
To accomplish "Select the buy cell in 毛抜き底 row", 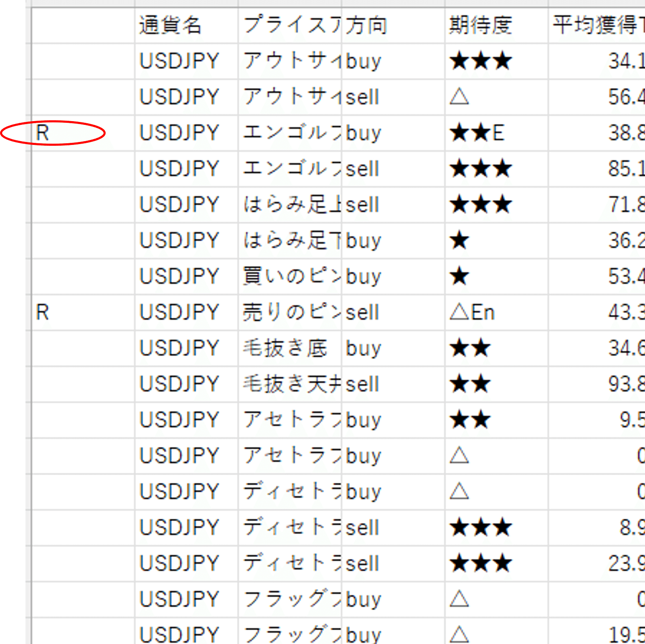I will [393, 348].
